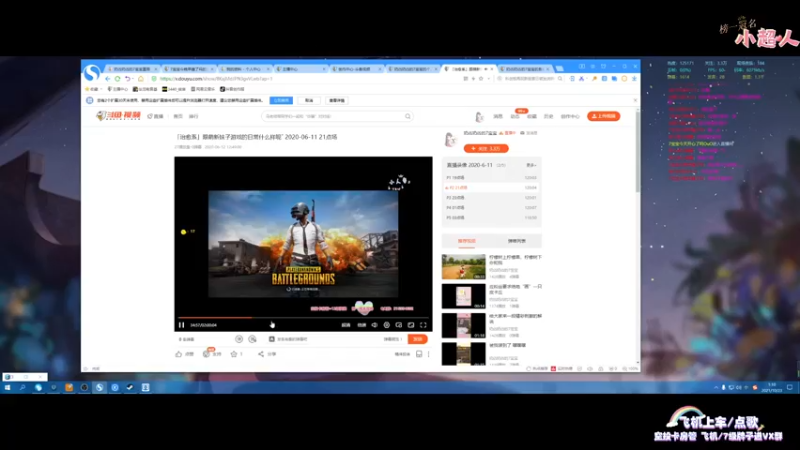800x450 pixels.
Task: Open the fourth recommended video thumbnail
Action: tap(463, 354)
